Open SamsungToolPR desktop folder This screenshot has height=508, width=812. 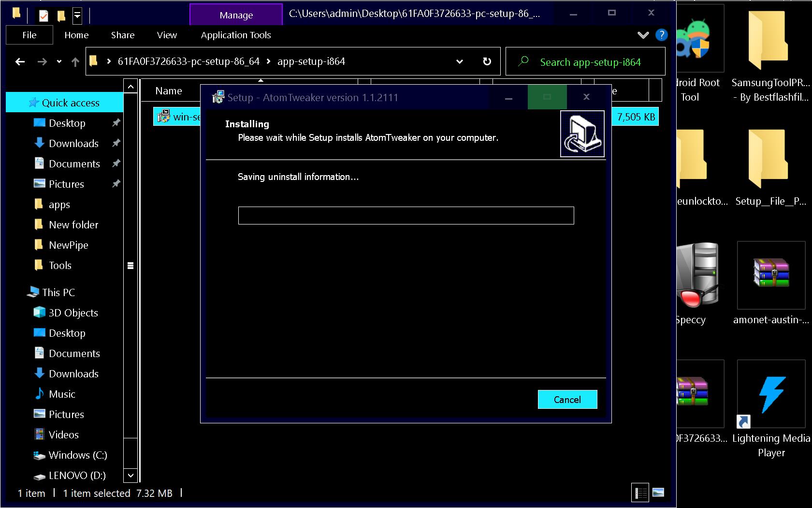pos(768,41)
